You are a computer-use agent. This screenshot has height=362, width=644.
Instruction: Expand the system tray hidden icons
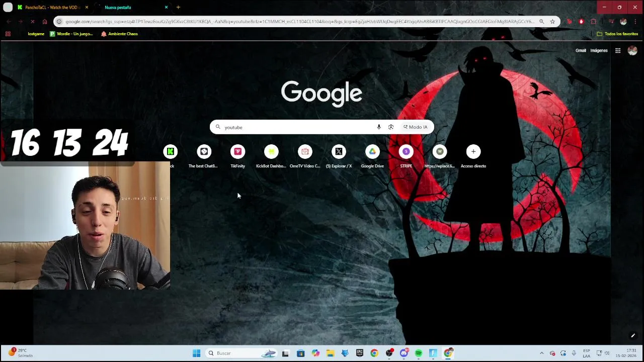[x=541, y=353]
